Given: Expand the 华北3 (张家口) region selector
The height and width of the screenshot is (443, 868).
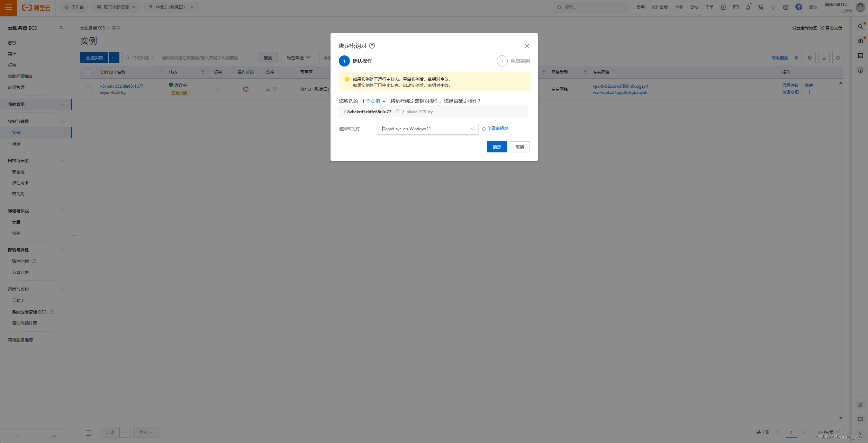Looking at the screenshot, I should pyautogui.click(x=172, y=7).
